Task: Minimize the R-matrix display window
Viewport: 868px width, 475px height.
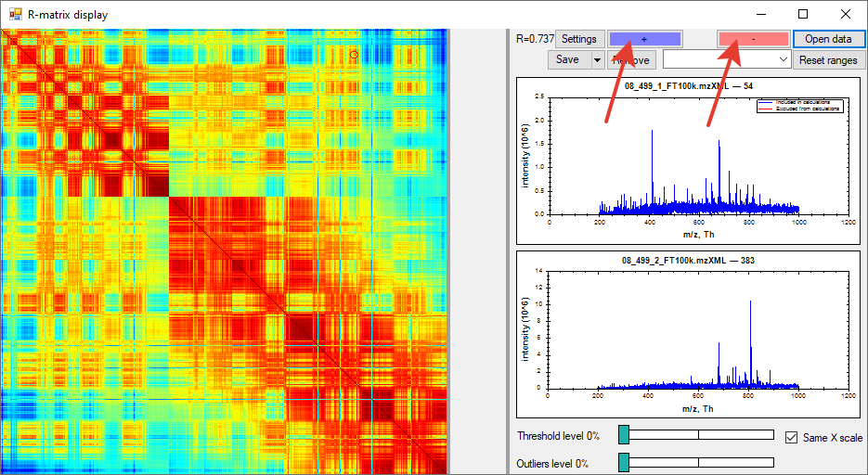Action: (762, 14)
